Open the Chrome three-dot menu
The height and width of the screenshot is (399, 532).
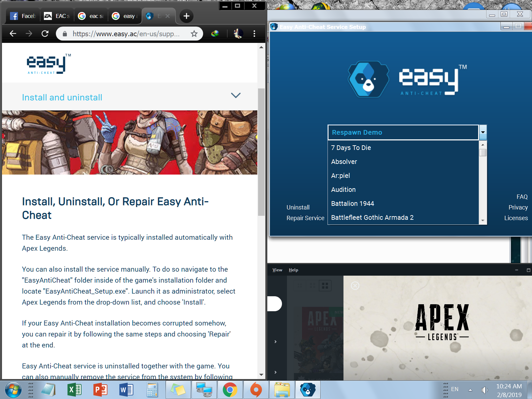[x=254, y=34]
